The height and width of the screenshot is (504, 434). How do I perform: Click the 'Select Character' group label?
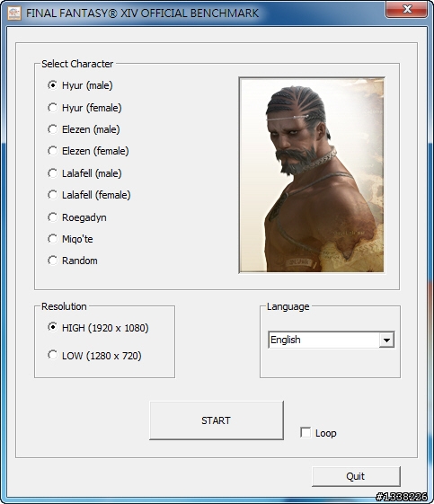77,64
